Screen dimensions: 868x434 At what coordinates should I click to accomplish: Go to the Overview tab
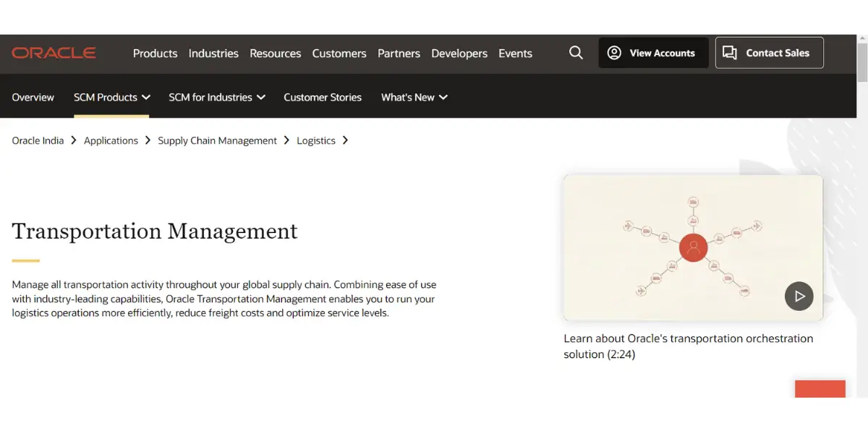pyautogui.click(x=33, y=97)
